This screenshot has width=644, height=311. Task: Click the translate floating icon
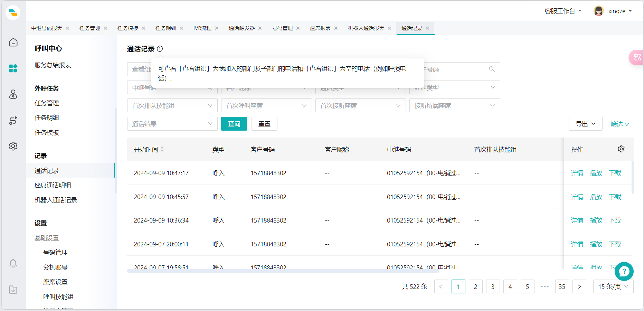(x=637, y=57)
